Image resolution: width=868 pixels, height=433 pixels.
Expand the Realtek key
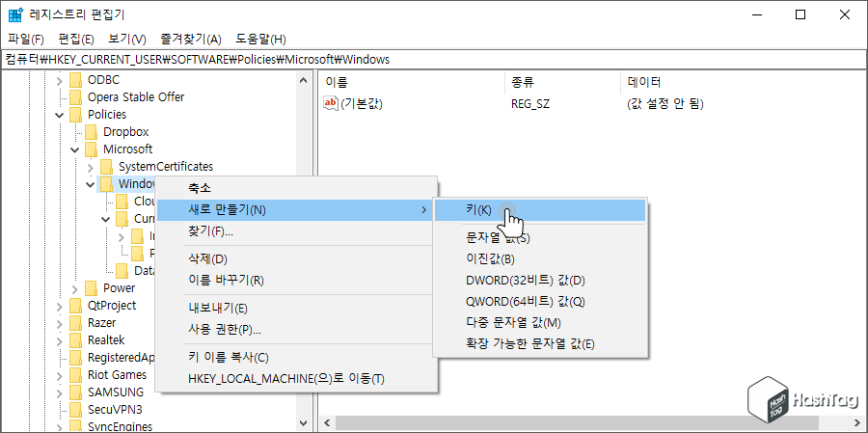pyautogui.click(x=59, y=340)
